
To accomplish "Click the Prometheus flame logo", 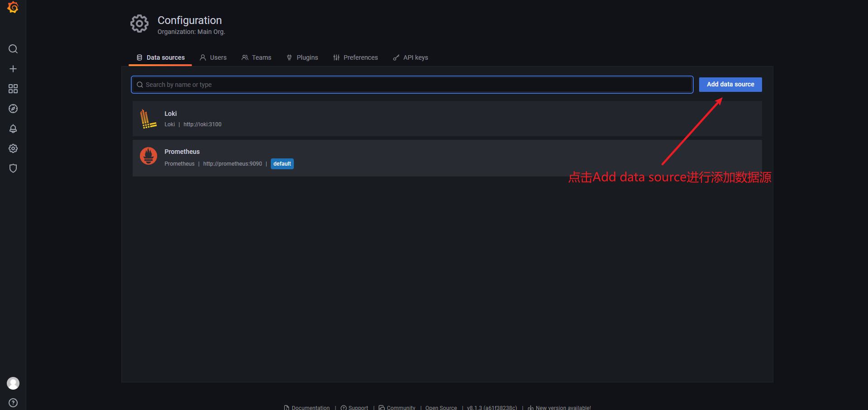I will tap(149, 156).
